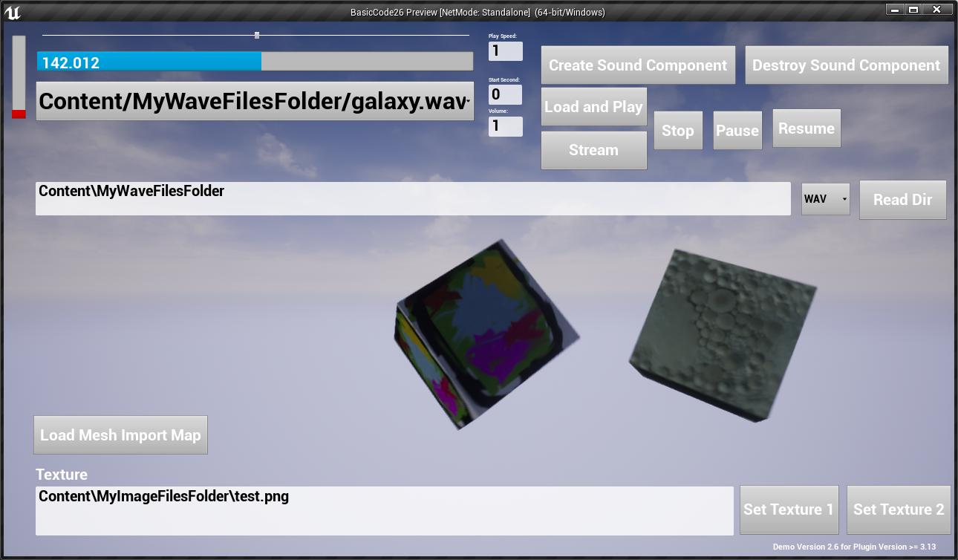Viewport: 958px width, 560px height.
Task: Resume the paused sound
Action: pos(807,128)
